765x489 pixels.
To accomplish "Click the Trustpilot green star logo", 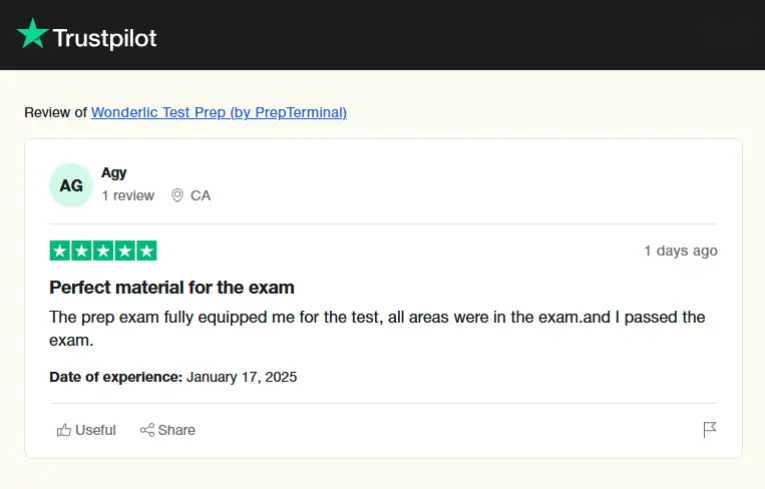I will (x=33, y=34).
